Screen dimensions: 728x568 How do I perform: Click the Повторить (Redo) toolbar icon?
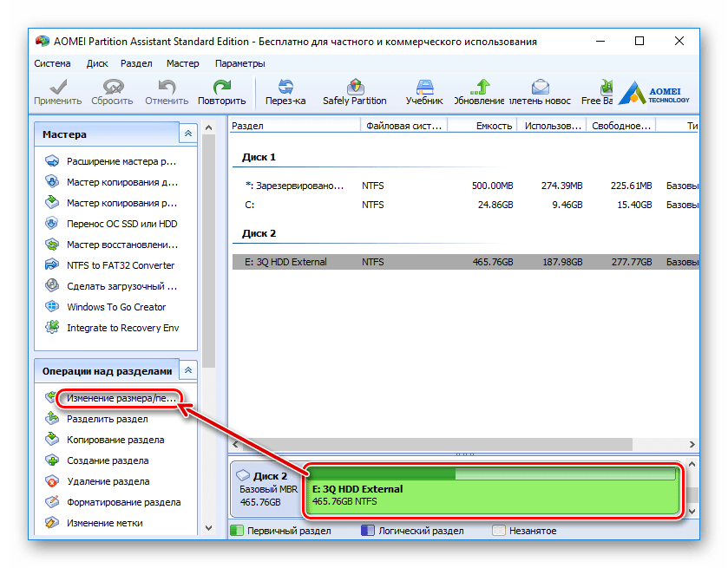(x=222, y=87)
